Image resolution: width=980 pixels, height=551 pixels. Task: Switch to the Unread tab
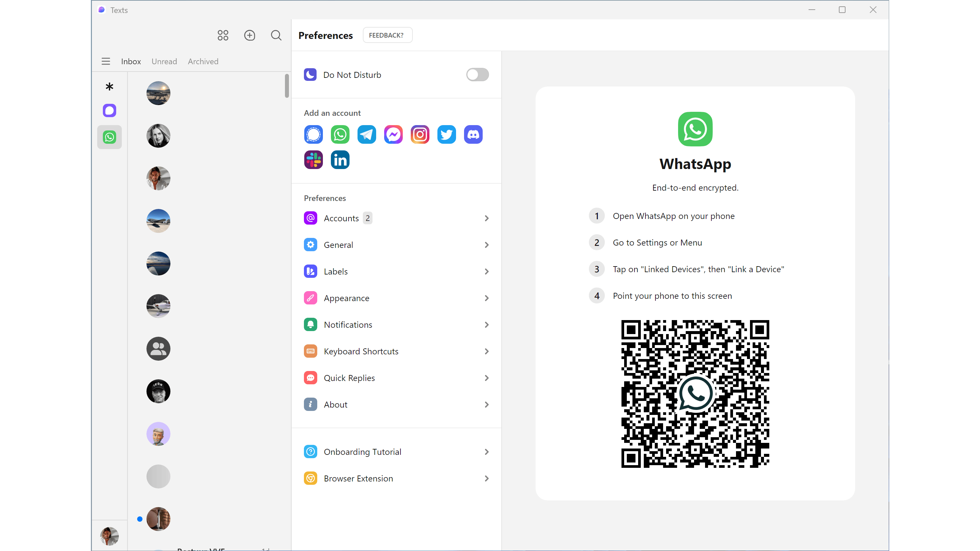tap(164, 61)
